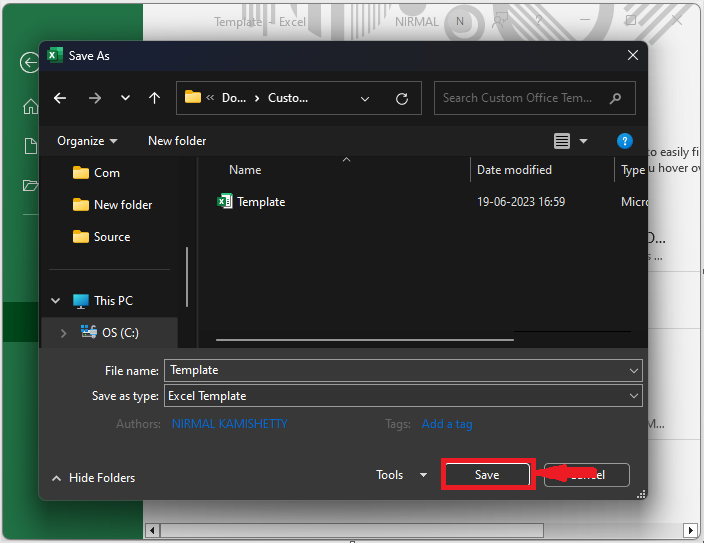The width and height of the screenshot is (704, 543).
Task: Sort by the Name column header
Action: pyautogui.click(x=245, y=170)
